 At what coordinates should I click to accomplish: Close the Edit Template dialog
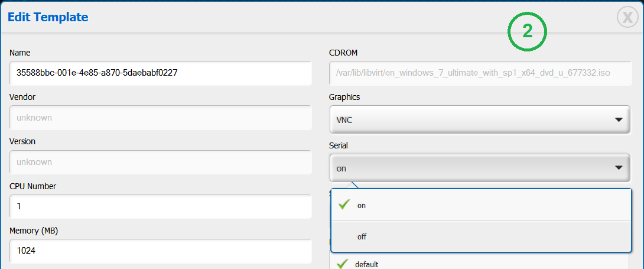[627, 18]
